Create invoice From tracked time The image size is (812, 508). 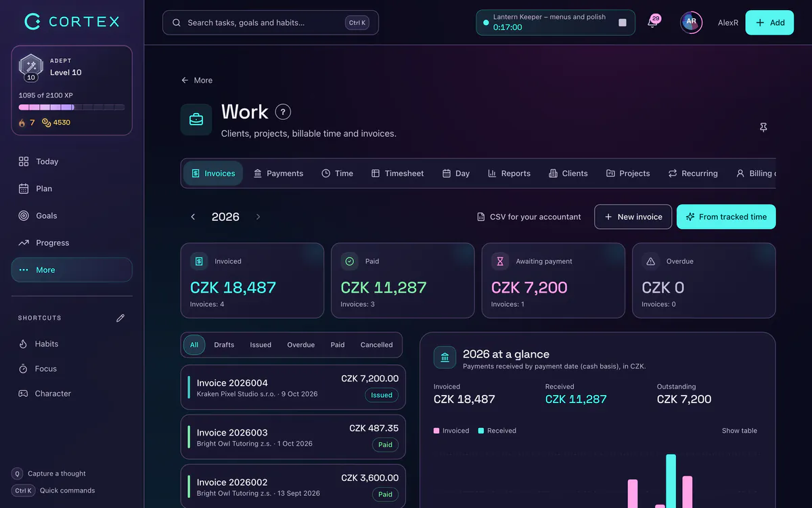point(726,217)
